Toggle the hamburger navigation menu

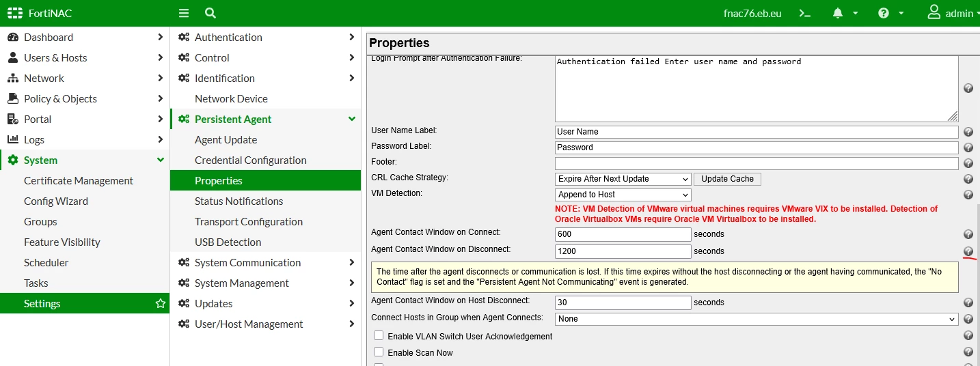183,13
